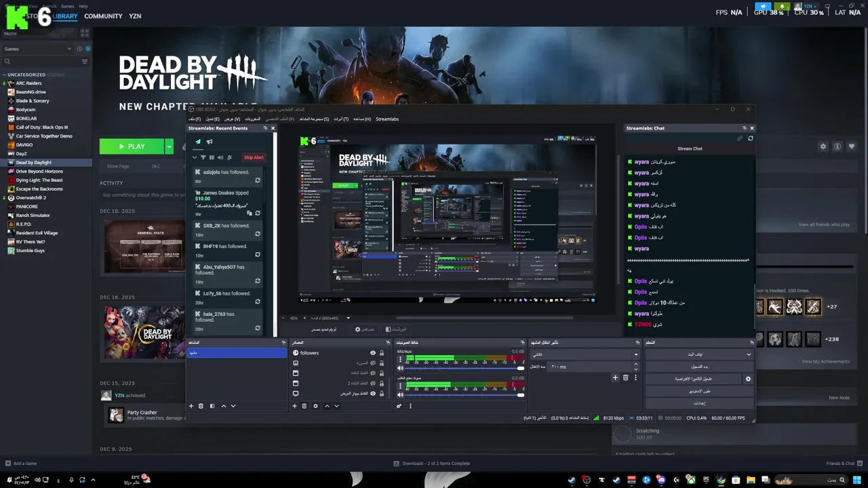Screen dimensions: 868x488
Task: Mute alerts speaker icon in Recent Events
Action: [220, 157]
